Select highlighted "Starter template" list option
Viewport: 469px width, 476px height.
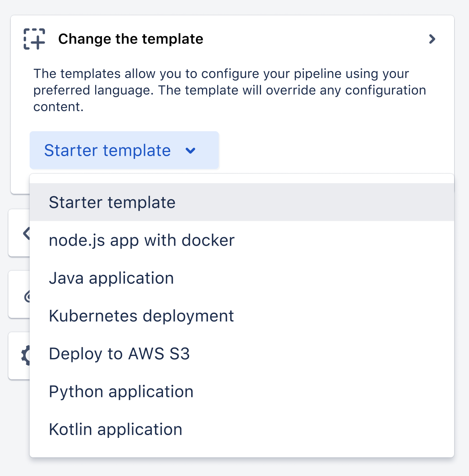[112, 202]
